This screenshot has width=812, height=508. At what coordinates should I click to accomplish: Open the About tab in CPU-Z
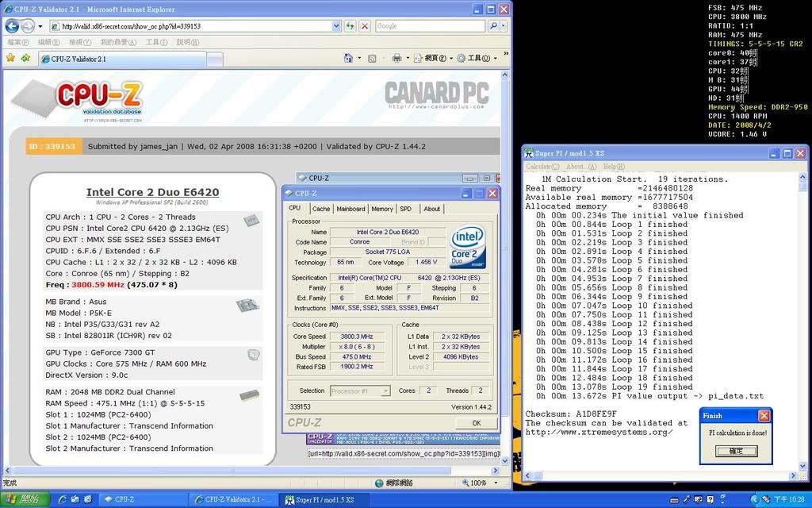432,209
